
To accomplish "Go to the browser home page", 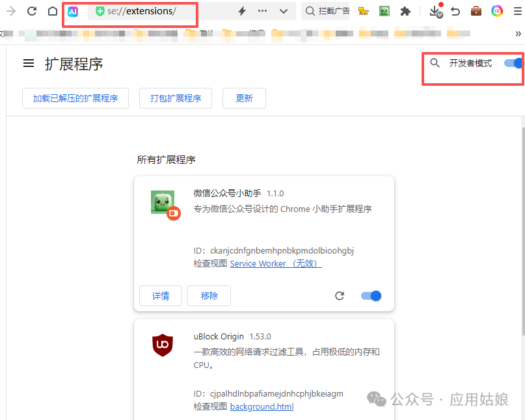I will coord(53,11).
